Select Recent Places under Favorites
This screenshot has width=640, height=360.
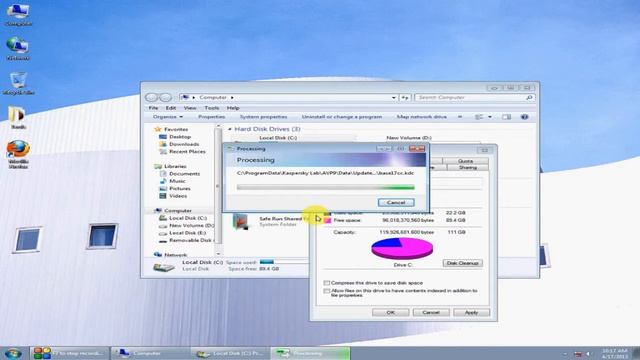[187, 151]
